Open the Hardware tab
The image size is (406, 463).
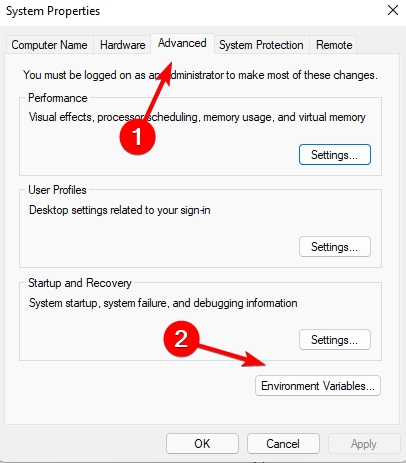click(x=122, y=45)
